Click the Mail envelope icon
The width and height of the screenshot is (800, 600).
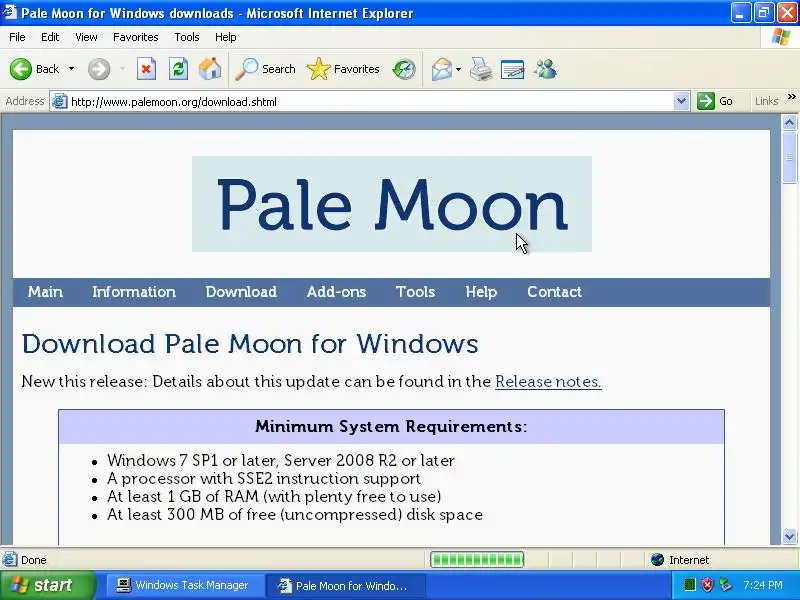(x=442, y=69)
